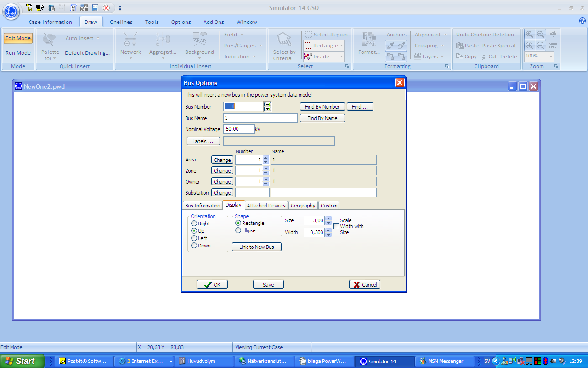Click Cancel in Bus Options dialog

pos(365,284)
